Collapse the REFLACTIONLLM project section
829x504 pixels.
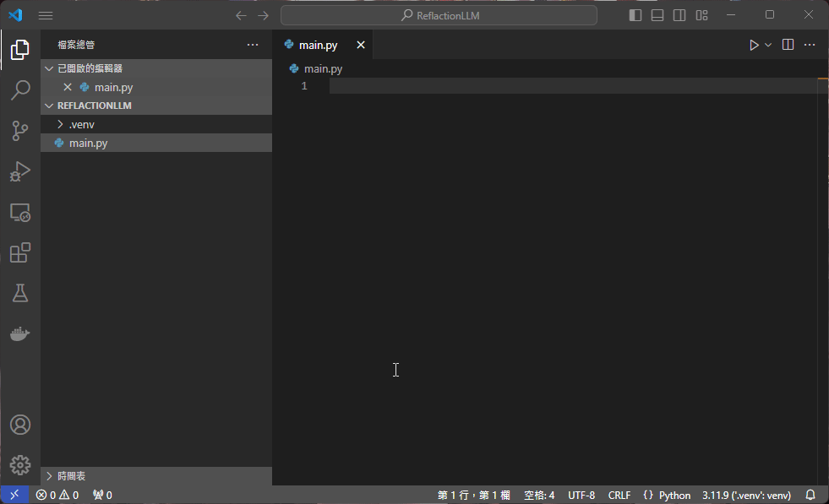coord(94,106)
